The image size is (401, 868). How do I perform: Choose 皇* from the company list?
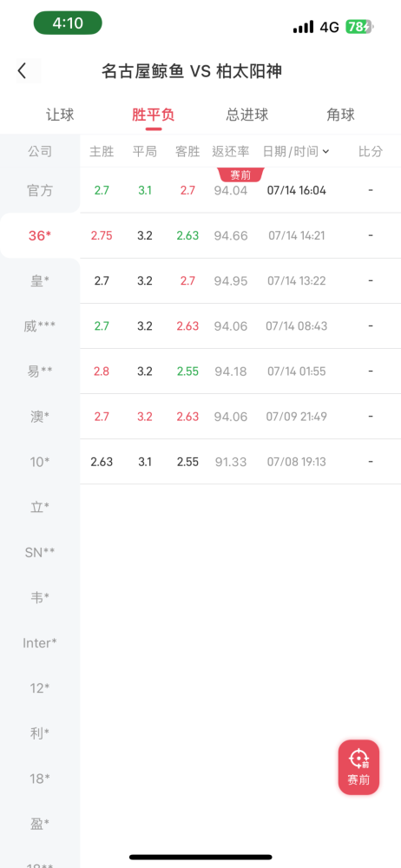(40, 281)
